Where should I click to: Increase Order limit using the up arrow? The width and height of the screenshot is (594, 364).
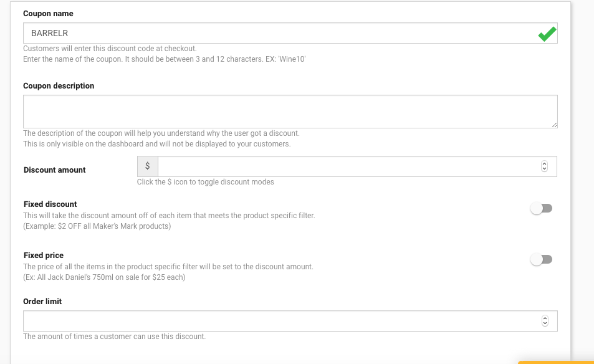pos(545,318)
